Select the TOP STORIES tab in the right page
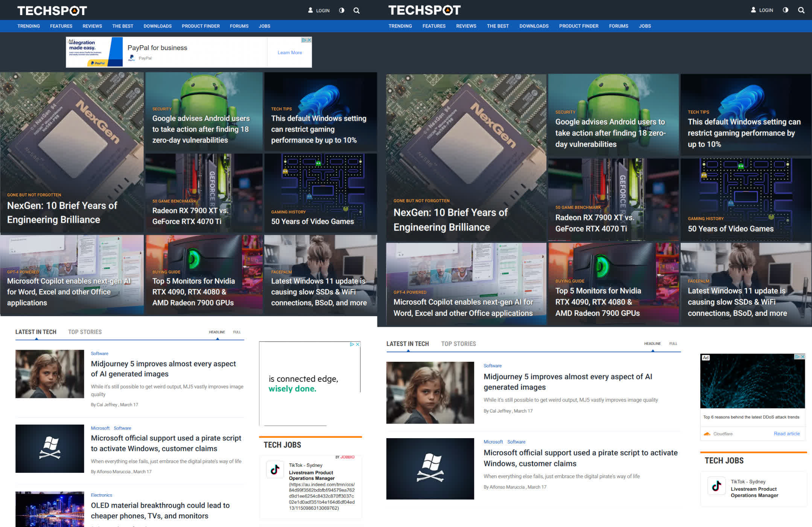The height and width of the screenshot is (527, 812). (x=458, y=344)
